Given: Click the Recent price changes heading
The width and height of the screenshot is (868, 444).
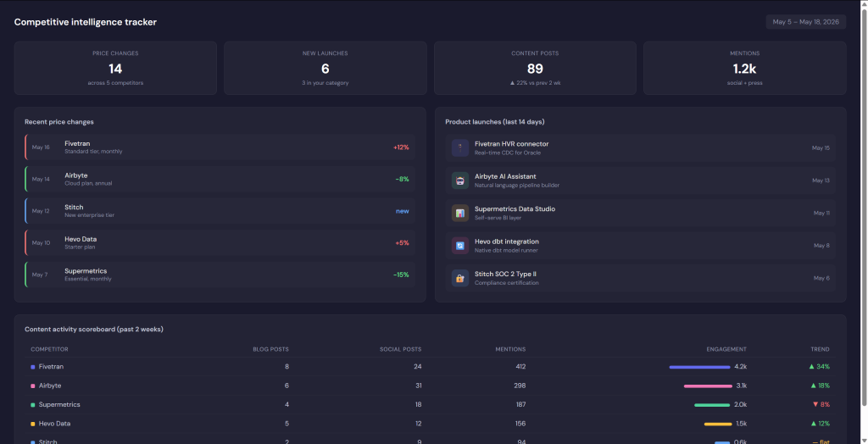Looking at the screenshot, I should pos(59,122).
